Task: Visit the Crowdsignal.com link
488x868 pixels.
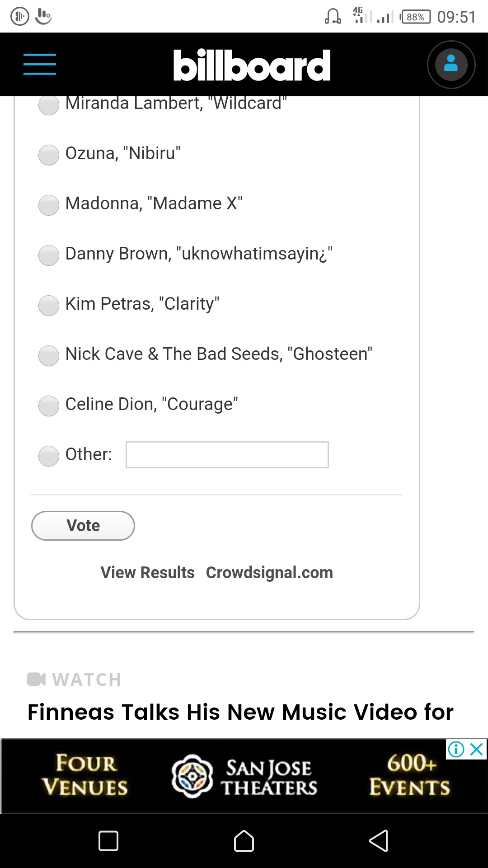Action: [269, 572]
